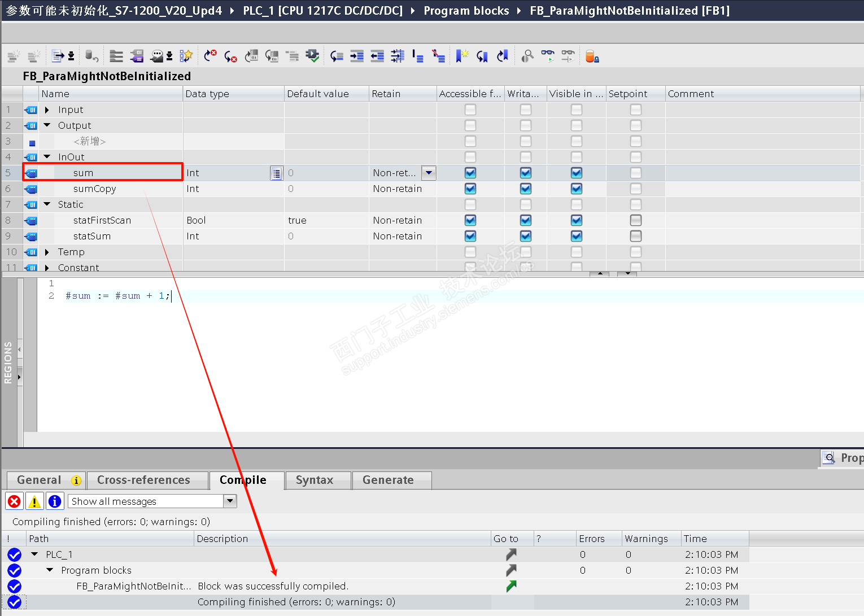Toggle Visible checkbox for statFirstScan
The width and height of the screenshot is (864, 616).
point(577,220)
